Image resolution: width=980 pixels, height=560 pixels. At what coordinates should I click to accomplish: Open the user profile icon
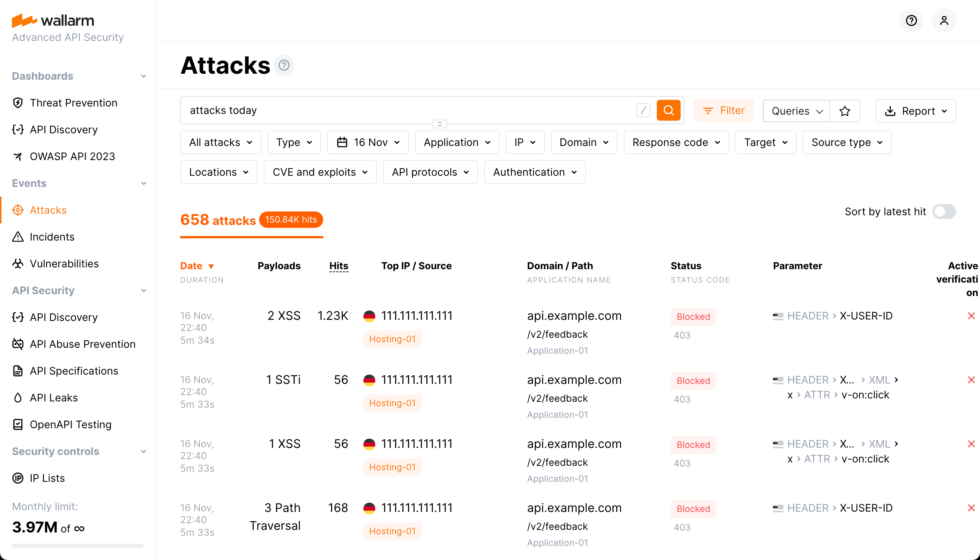point(944,20)
